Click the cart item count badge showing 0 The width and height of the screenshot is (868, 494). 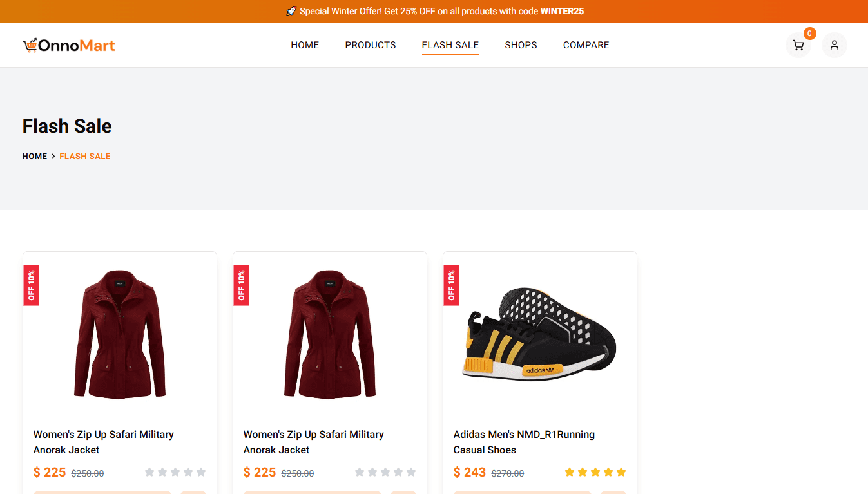tap(809, 33)
